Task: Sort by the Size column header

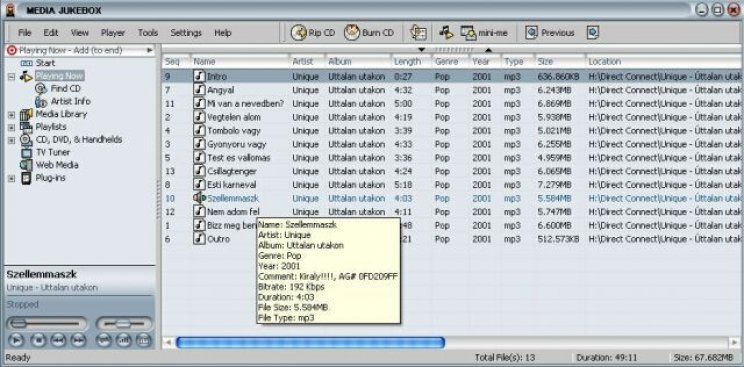Action: point(559,62)
